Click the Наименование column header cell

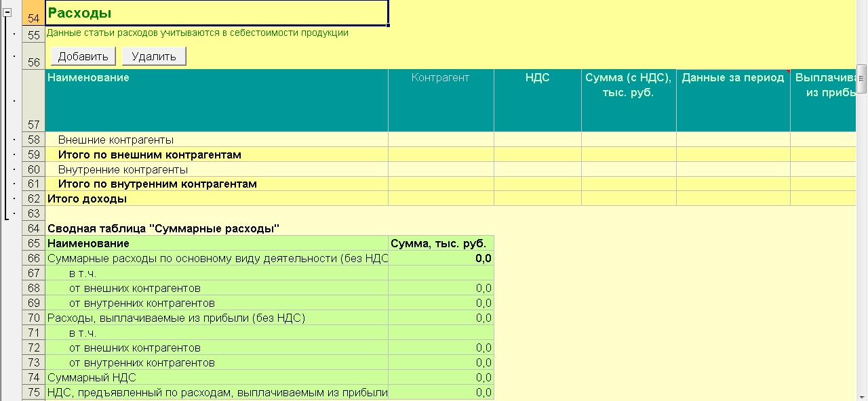(216, 100)
